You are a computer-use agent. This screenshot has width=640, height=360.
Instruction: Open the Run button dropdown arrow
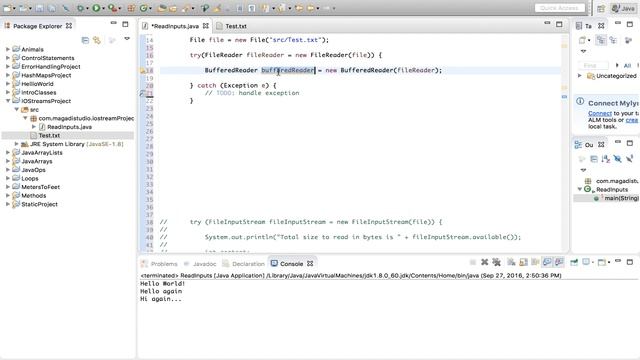click(104, 8)
